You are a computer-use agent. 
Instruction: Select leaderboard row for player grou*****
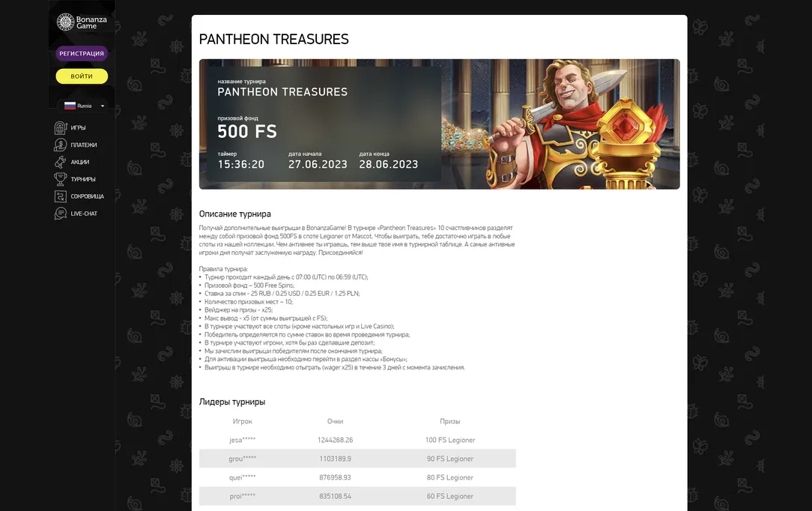[357, 459]
